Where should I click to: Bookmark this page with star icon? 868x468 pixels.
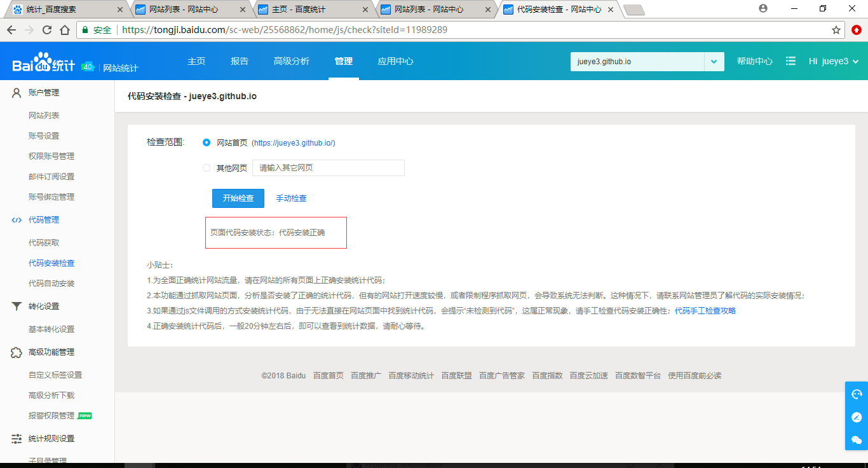(x=836, y=30)
